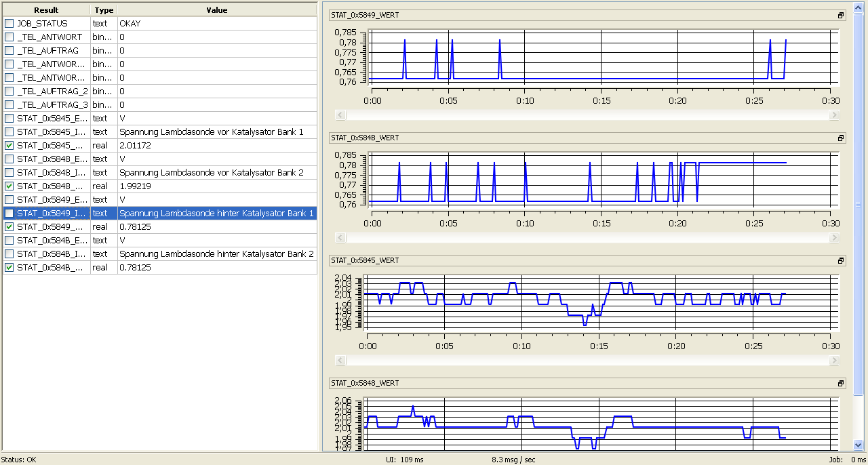Uncheck the STAT_0x584B real row checkbox
The image size is (868, 465).
pyautogui.click(x=9, y=267)
